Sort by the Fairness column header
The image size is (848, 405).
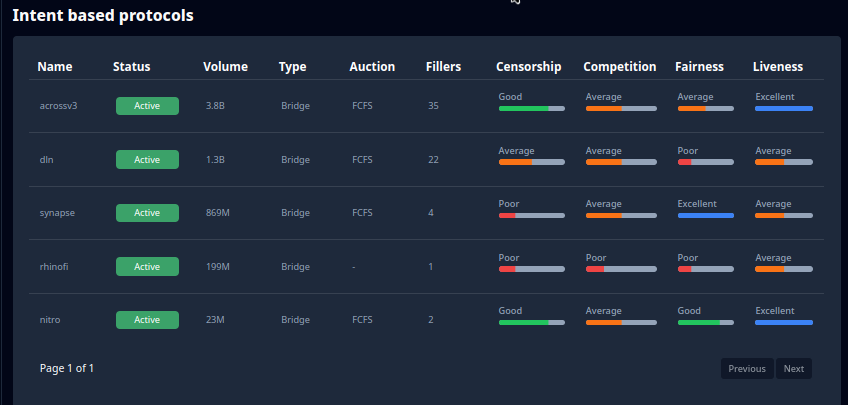coord(699,67)
